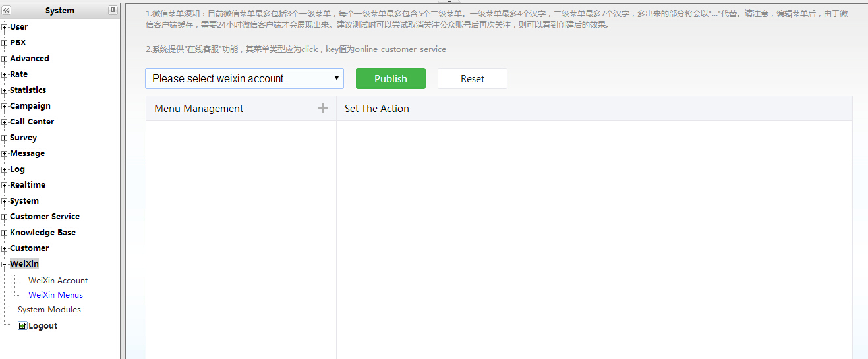
Task: Open System Modules item
Action: click(x=49, y=309)
